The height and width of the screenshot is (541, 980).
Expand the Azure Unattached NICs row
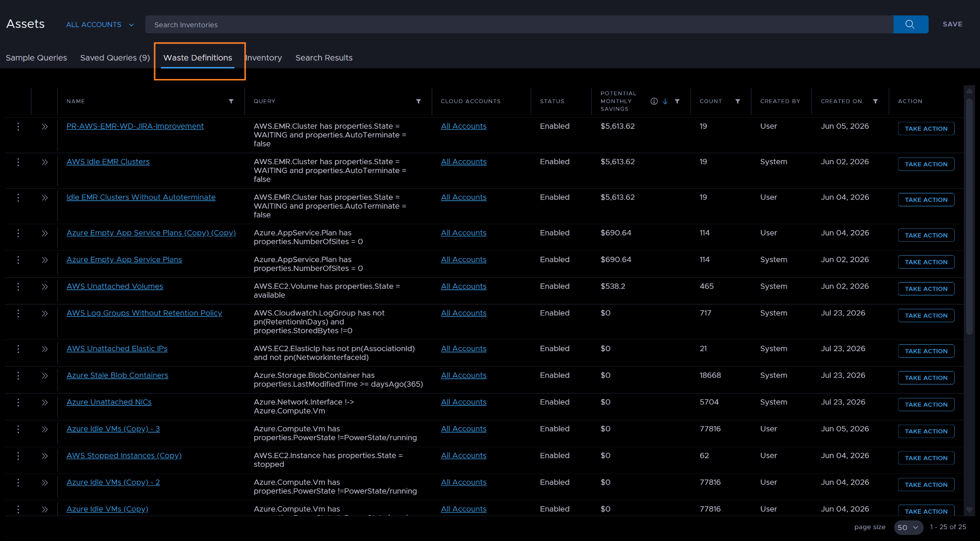45,403
